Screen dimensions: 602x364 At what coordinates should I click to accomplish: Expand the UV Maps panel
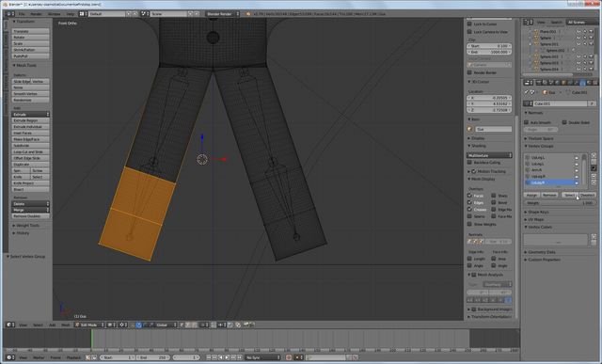point(535,219)
